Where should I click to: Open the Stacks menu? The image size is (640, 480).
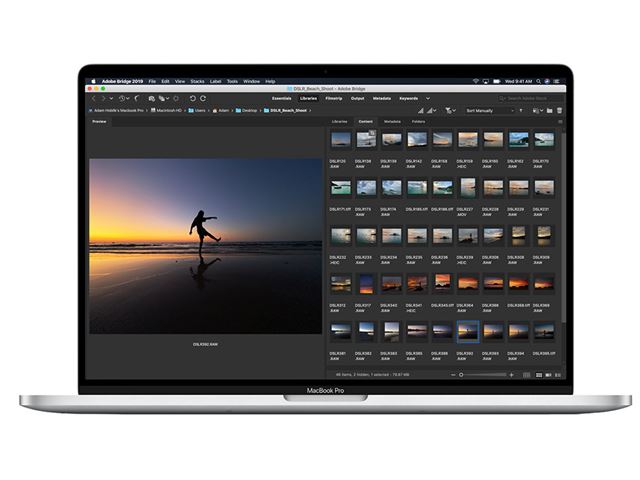197,81
